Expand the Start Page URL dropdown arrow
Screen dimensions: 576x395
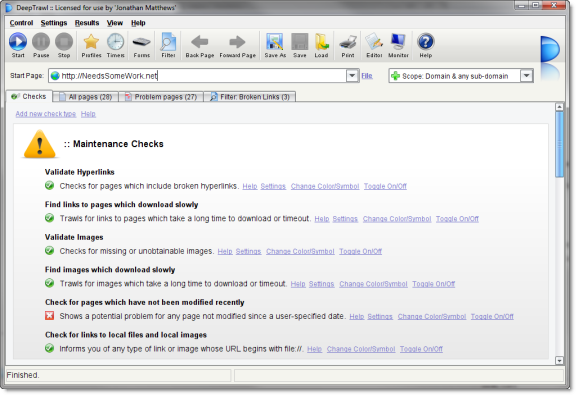tap(352, 76)
